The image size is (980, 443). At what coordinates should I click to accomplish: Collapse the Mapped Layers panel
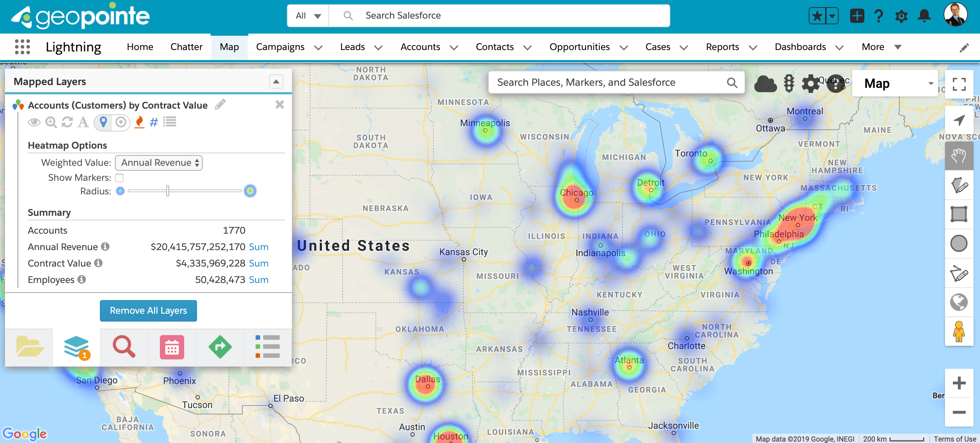click(276, 81)
